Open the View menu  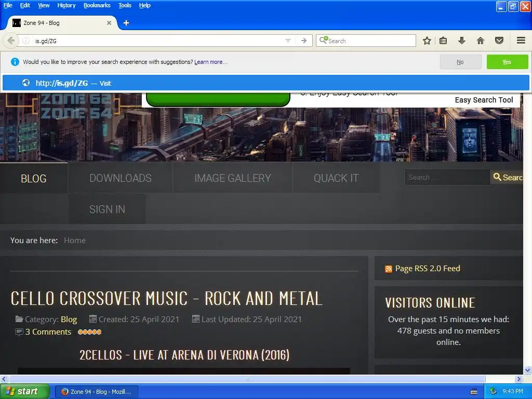pyautogui.click(x=44, y=5)
